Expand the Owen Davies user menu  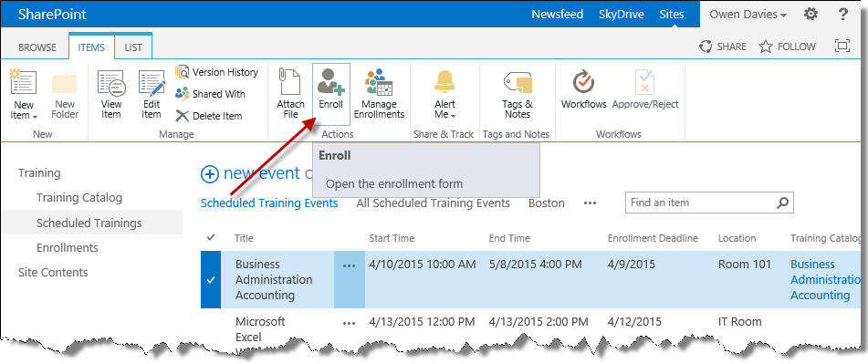[748, 15]
